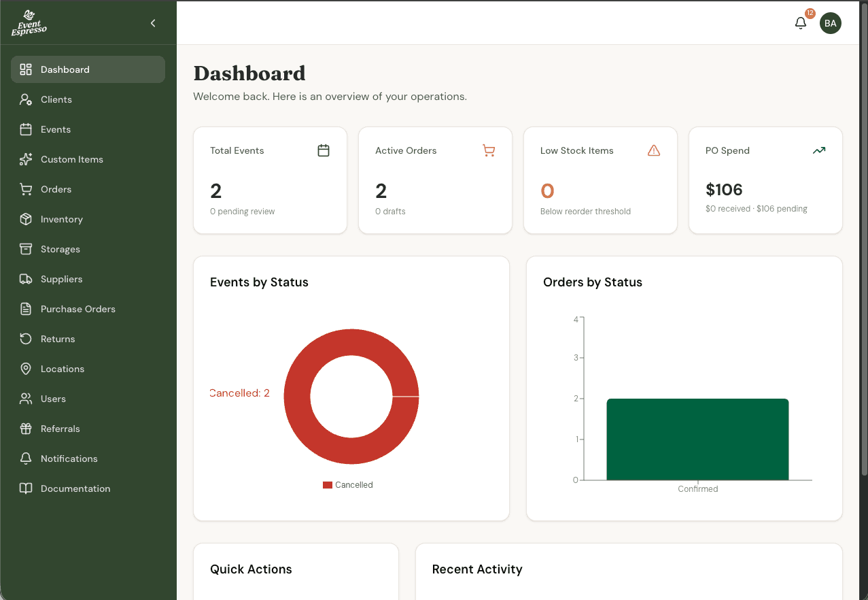This screenshot has width=868, height=600.
Task: Select Returns label in the sidebar
Action: [x=58, y=339]
